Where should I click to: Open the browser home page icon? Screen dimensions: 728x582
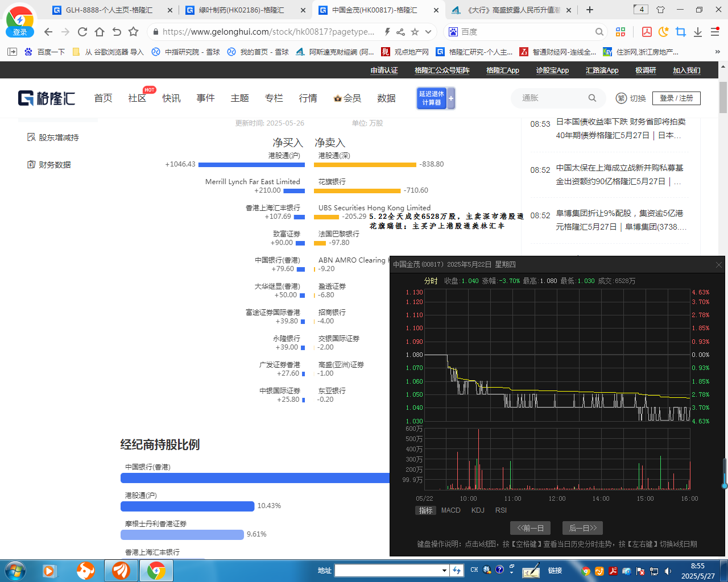point(100,32)
